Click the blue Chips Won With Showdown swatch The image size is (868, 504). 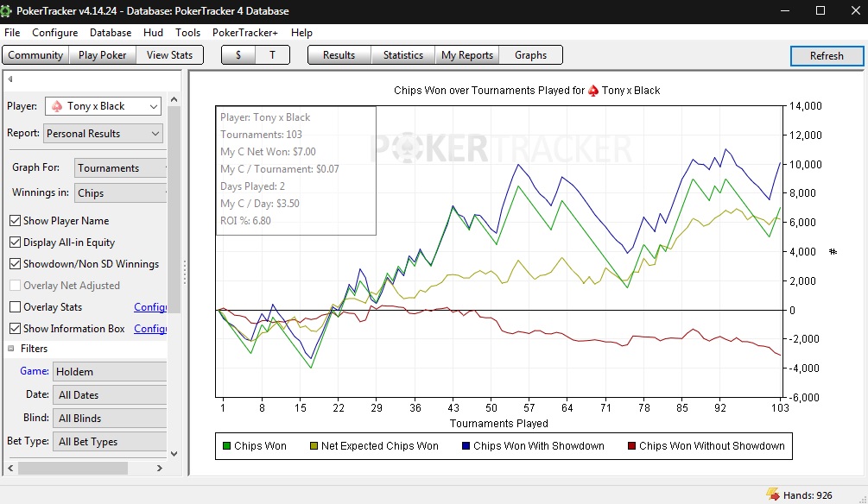coord(466,446)
